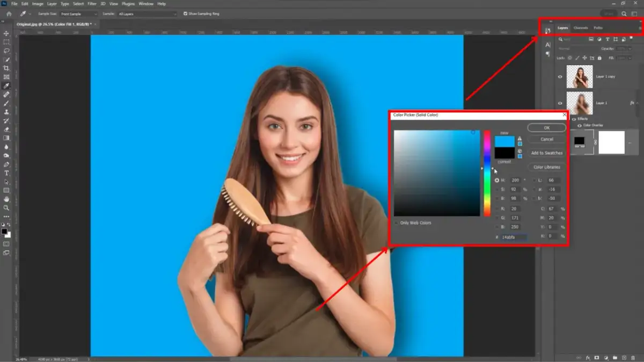Click the Layer 1 thumbnail
Image resolution: width=644 pixels, height=362 pixels.
click(581, 102)
